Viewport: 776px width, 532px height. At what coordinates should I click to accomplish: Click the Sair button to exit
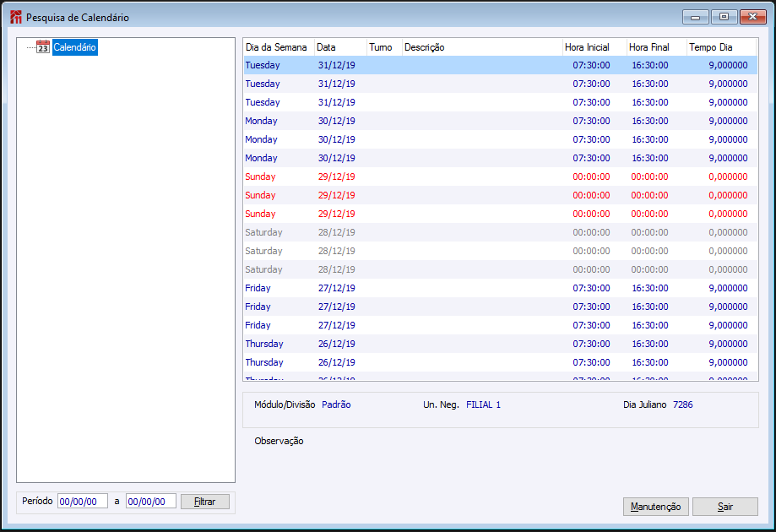[725, 507]
